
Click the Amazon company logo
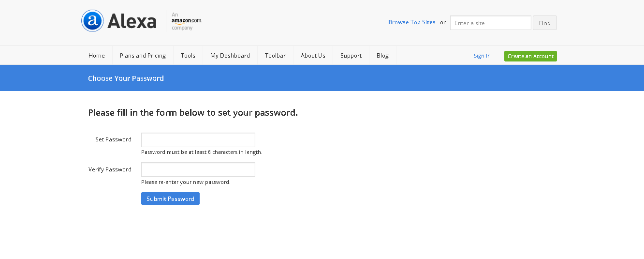pyautogui.click(x=186, y=21)
